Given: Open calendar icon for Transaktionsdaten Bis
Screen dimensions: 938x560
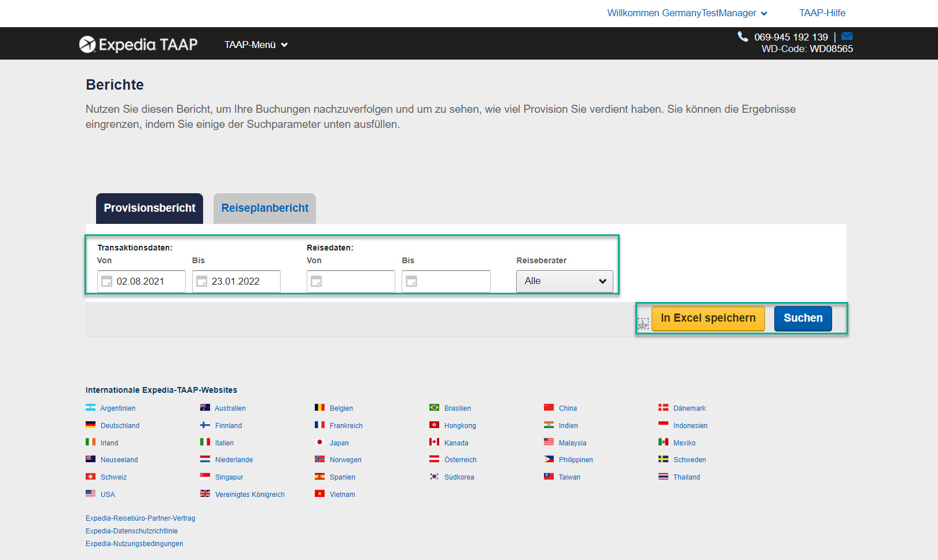Looking at the screenshot, I should [201, 281].
